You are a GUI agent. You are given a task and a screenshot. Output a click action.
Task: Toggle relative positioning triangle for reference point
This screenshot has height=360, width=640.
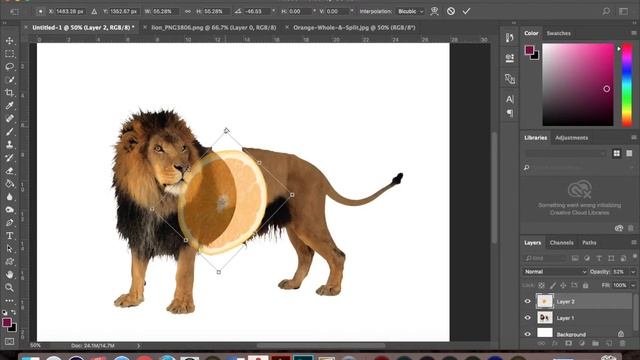pos(94,11)
